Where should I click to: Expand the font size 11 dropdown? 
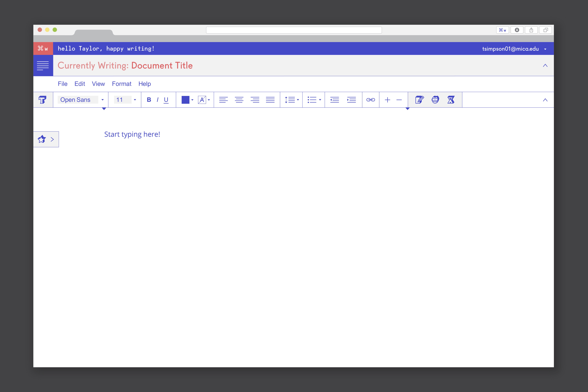click(135, 100)
